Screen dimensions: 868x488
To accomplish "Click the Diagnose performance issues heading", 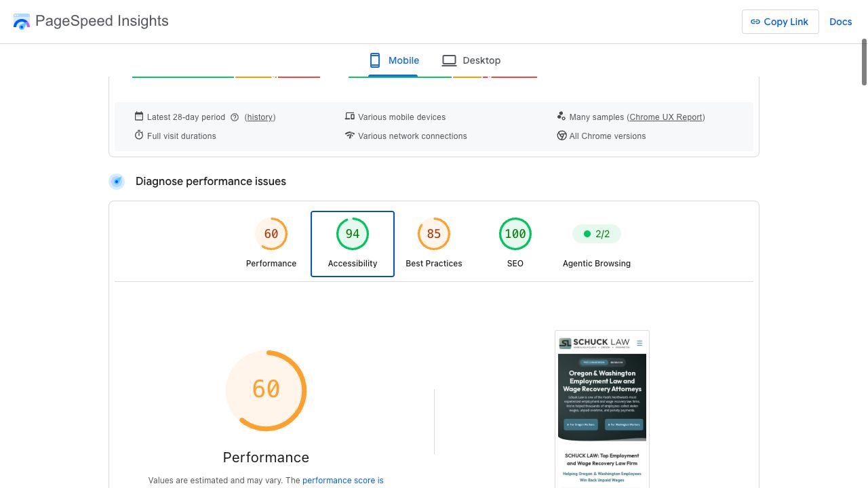I will (x=211, y=182).
